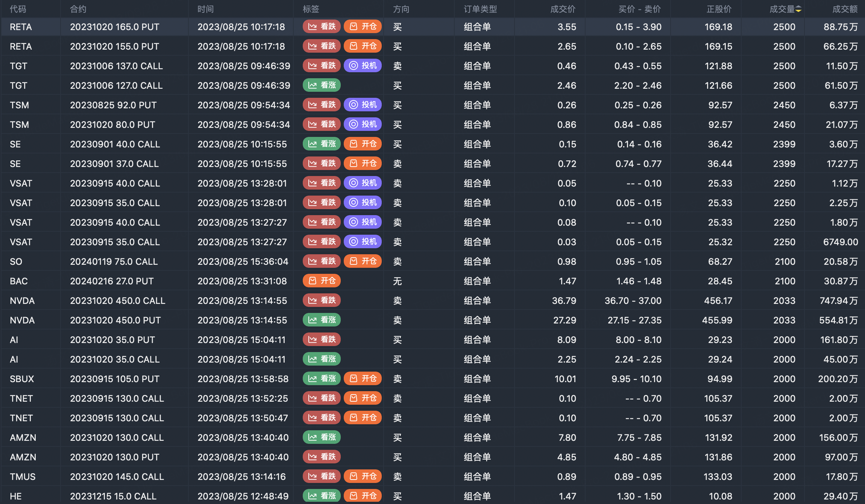Sort by the 成交额 column header
The width and height of the screenshot is (865, 504).
[845, 9]
